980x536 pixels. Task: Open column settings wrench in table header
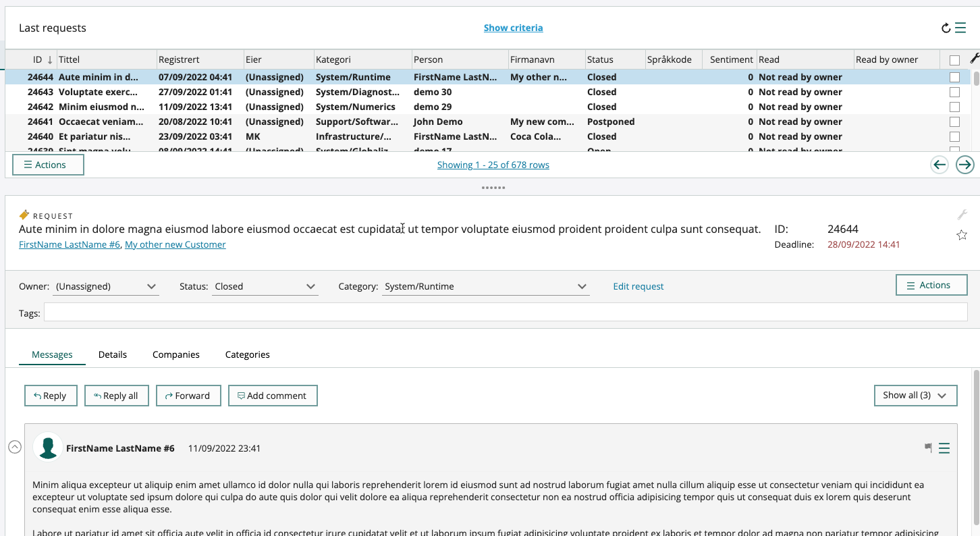coord(975,59)
